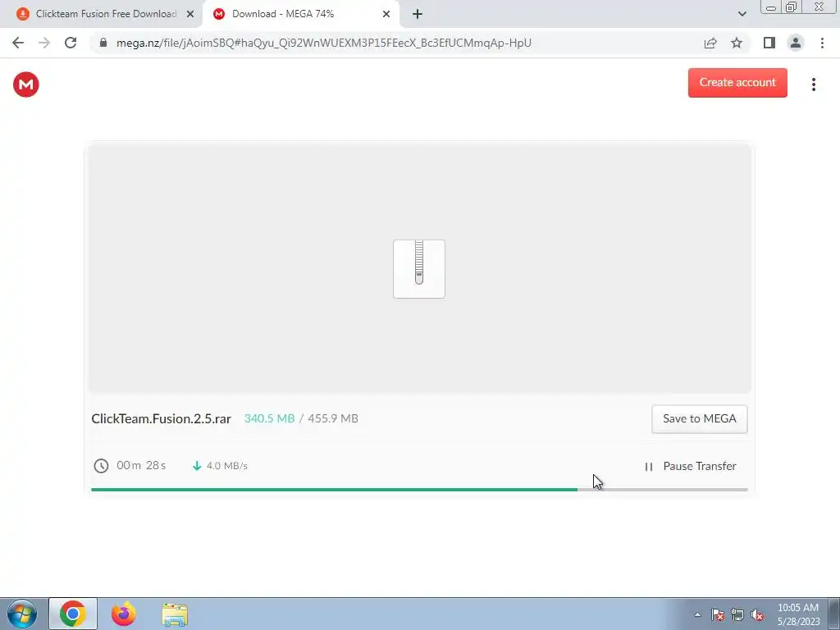Click the Chrome taskbar icon
Viewport: 840px width, 630px height.
coord(73,614)
